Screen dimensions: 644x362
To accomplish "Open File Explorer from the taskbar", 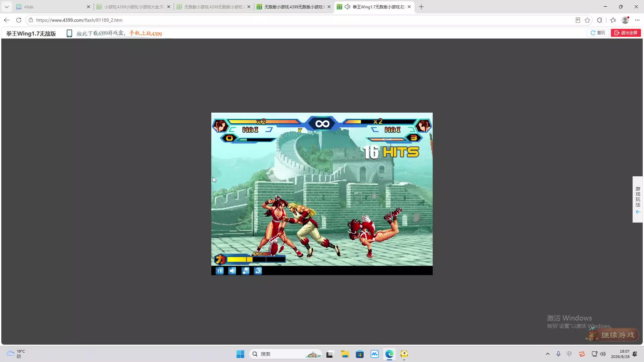I will click(345, 354).
